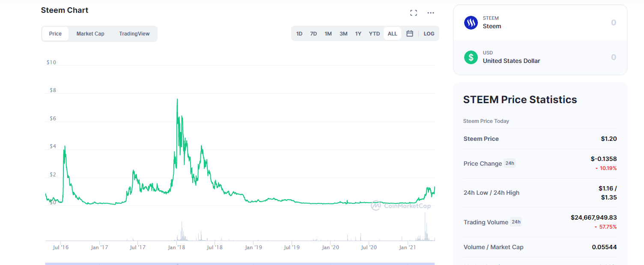Click the $24,667,949.83 trading volume value
644x265 pixels.
point(593,217)
